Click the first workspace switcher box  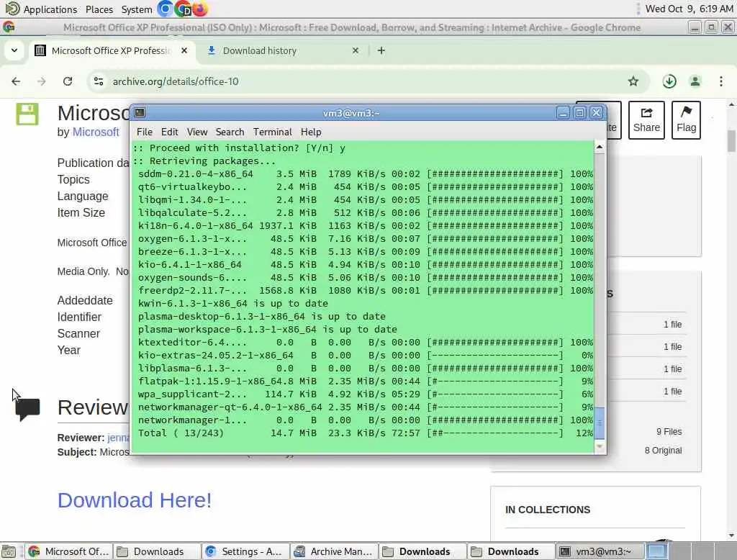(656, 551)
